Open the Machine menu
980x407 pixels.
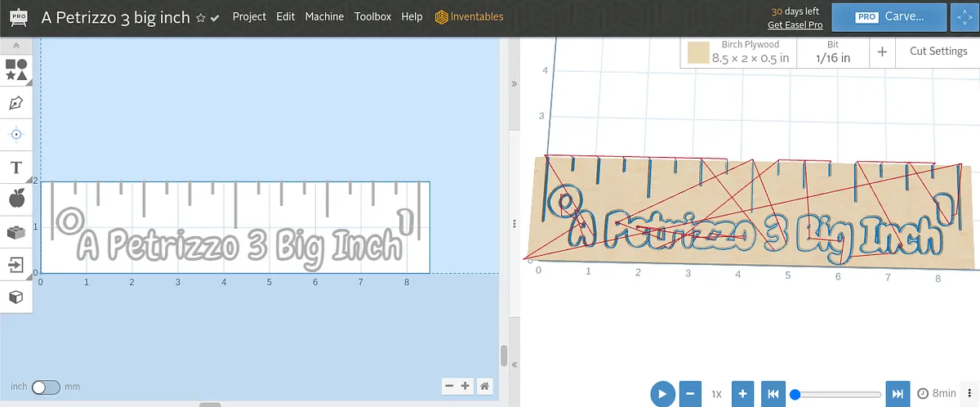coord(324,16)
